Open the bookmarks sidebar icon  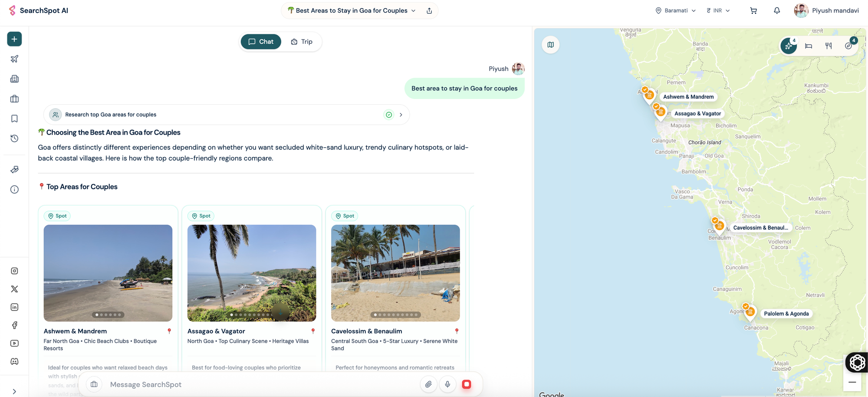coord(14,119)
